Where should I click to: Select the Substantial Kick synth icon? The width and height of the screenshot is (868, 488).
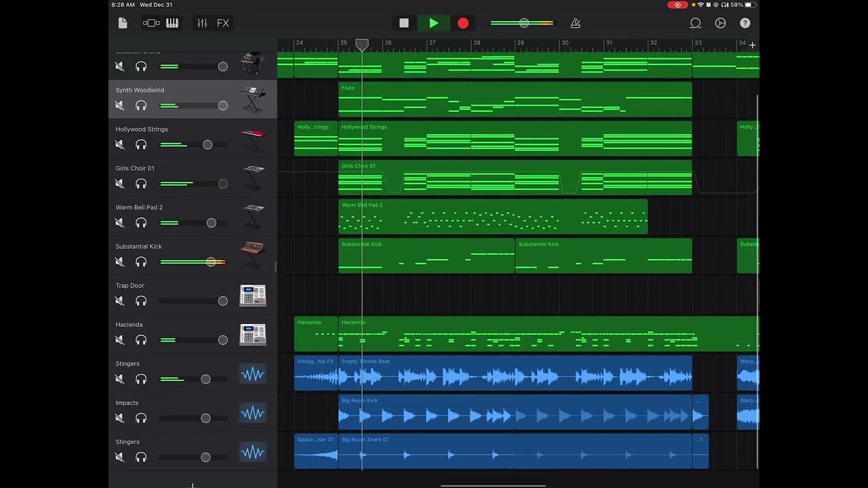click(x=253, y=256)
